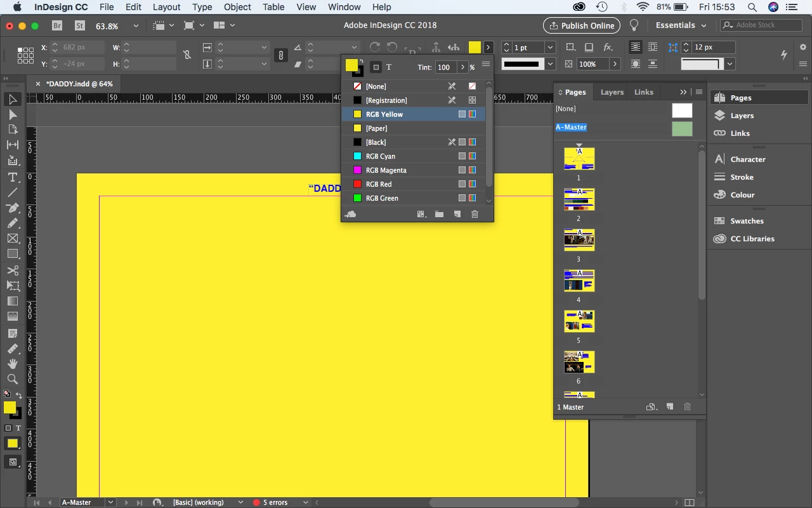Toggle the lightbulb learn icon
The image size is (812, 508).
click(x=634, y=25)
